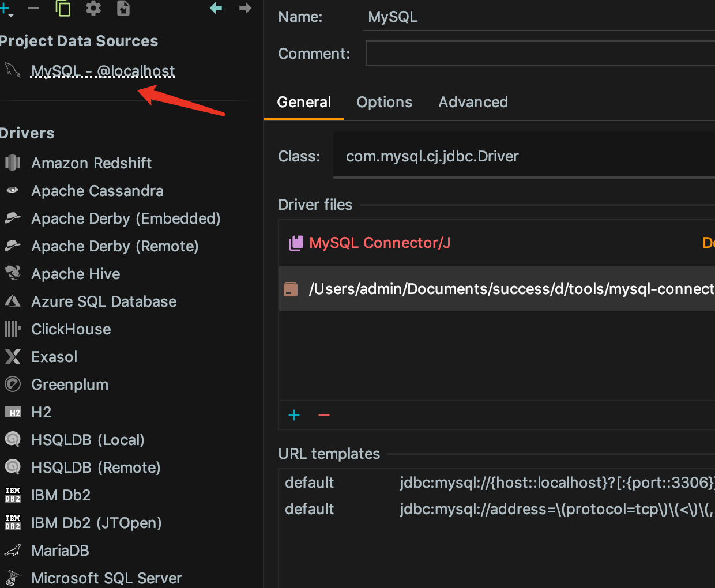The height and width of the screenshot is (588, 715).
Task: Go back with the left arrow
Action: (216, 8)
